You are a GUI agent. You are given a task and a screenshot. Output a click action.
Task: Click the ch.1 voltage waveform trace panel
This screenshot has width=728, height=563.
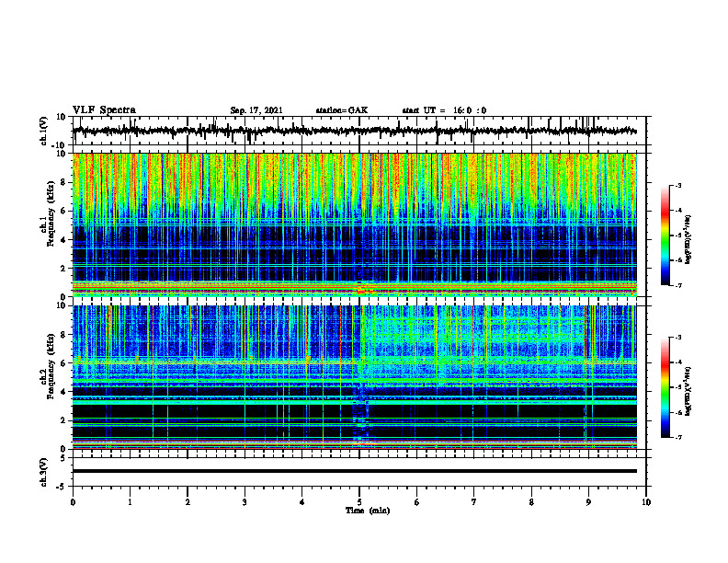click(359, 131)
